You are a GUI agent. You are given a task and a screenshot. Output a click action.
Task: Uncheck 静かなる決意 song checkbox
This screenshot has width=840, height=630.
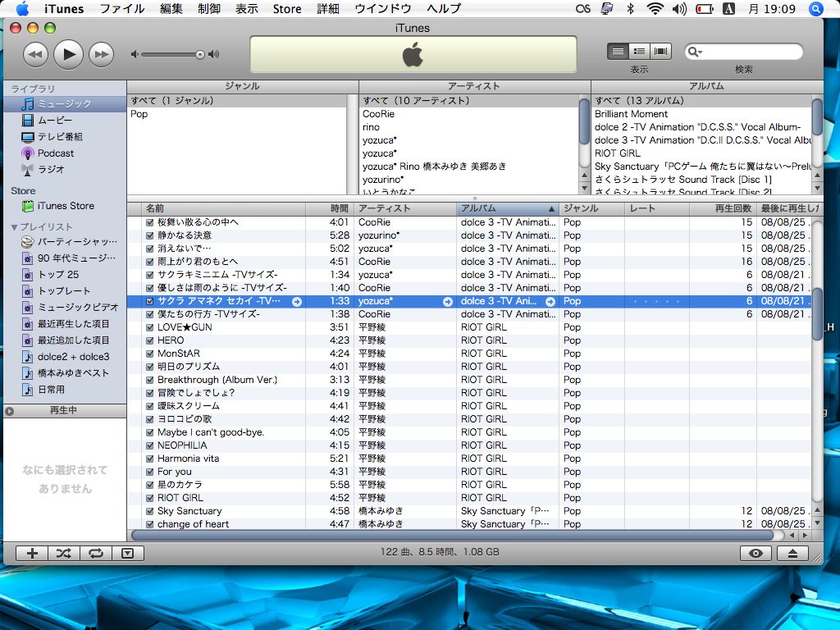click(x=150, y=235)
